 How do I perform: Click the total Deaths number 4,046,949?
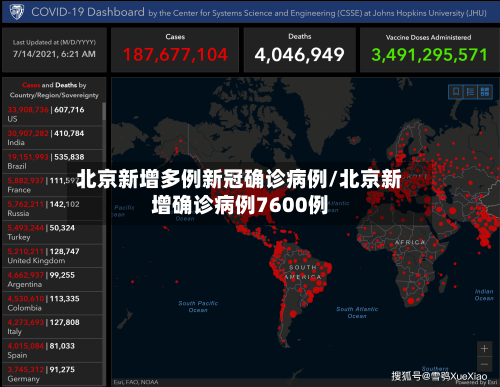point(299,55)
